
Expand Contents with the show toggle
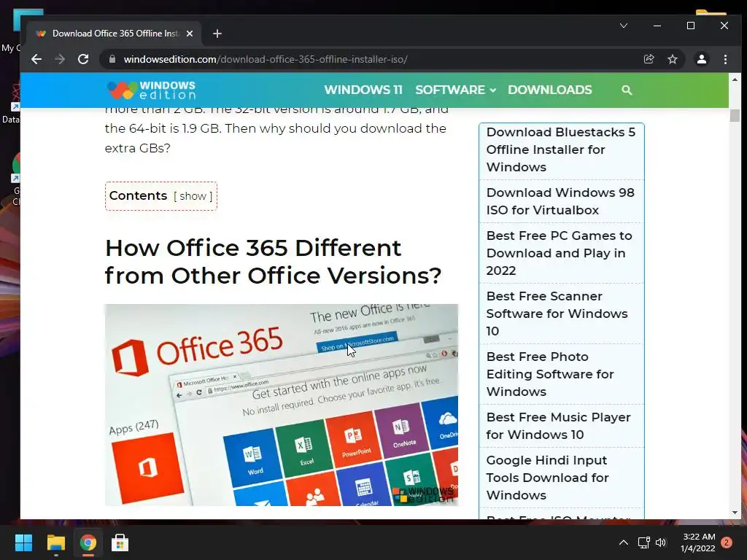(193, 196)
